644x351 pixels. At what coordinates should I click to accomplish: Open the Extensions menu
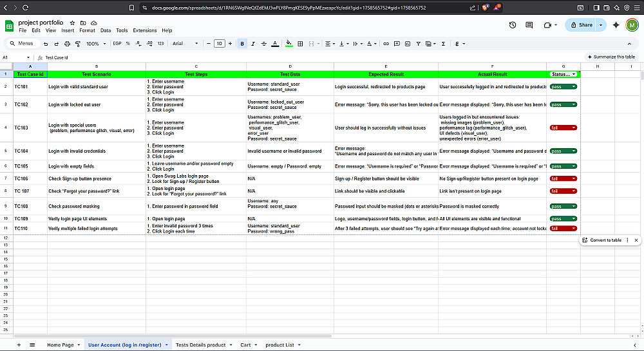click(x=144, y=30)
